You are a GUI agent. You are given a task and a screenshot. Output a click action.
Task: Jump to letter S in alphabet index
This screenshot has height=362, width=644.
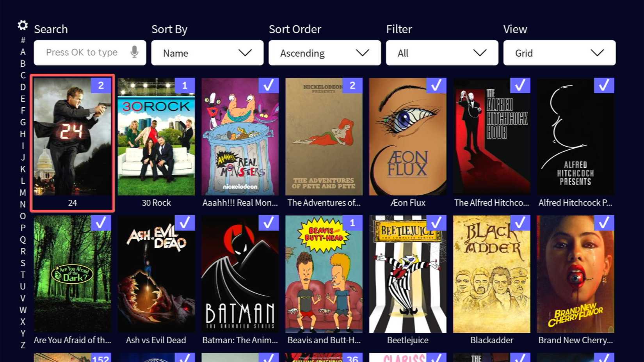pyautogui.click(x=23, y=263)
